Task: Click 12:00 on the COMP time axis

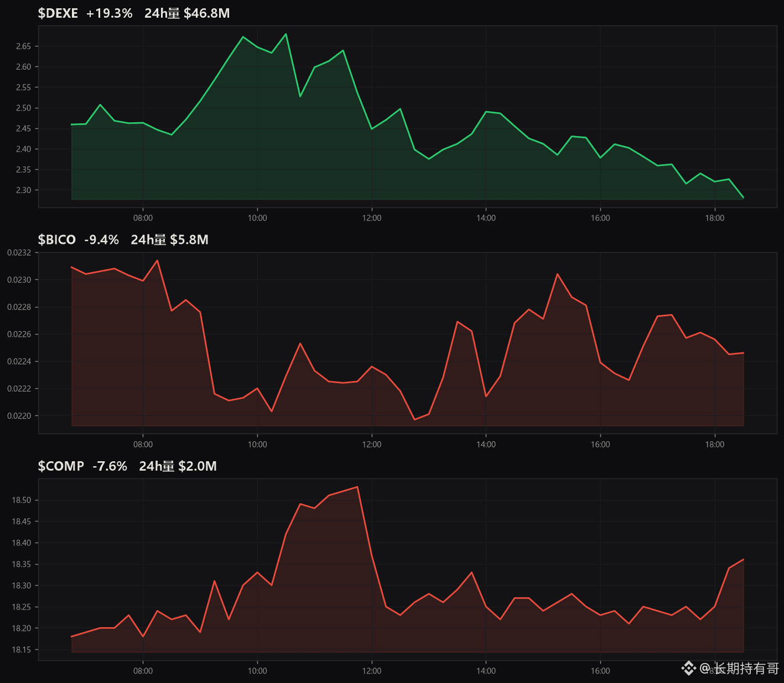Action: pos(372,671)
